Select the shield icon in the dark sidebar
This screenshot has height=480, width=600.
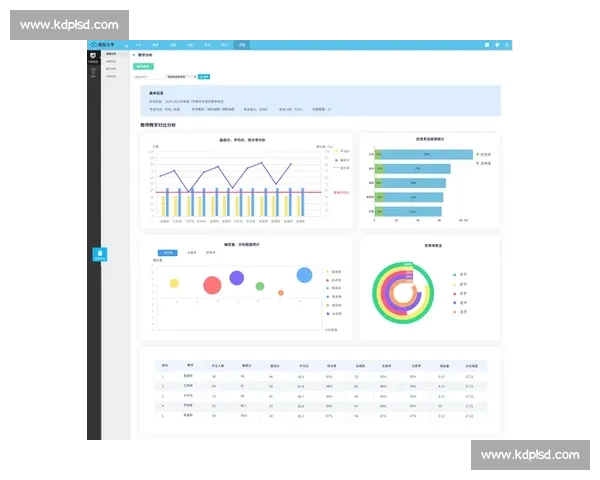(94, 56)
